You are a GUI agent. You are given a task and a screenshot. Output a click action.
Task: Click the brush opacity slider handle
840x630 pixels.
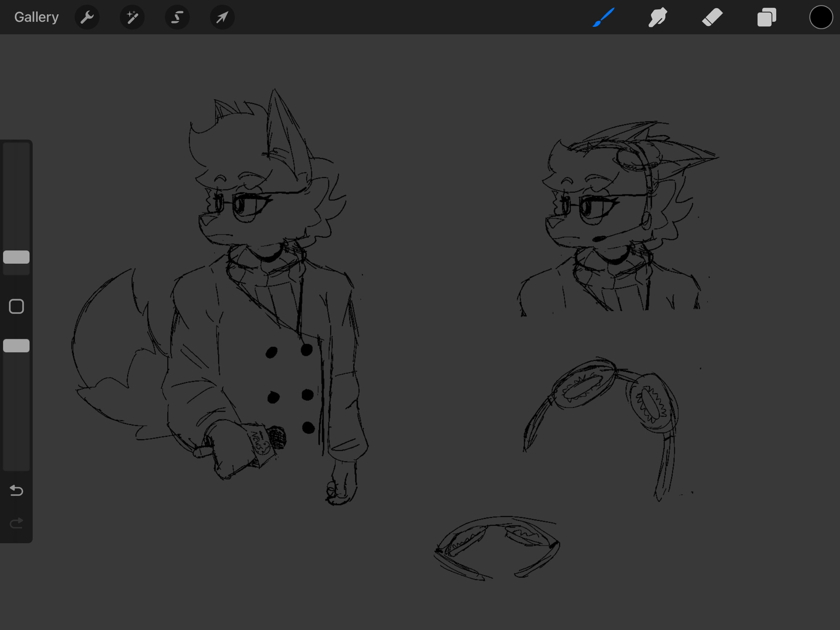[x=16, y=346]
